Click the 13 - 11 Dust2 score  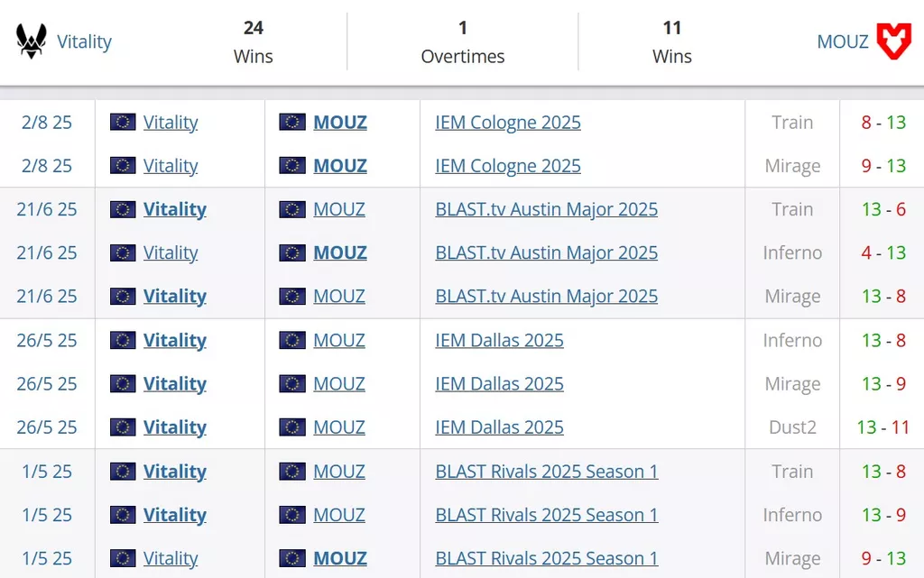882,427
